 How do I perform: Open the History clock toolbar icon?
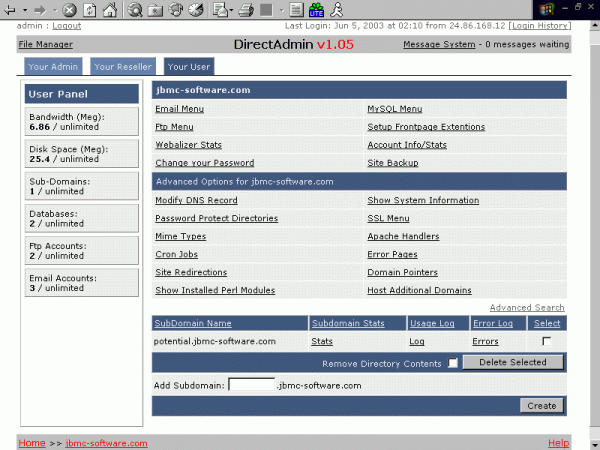pyautogui.click(x=196, y=10)
